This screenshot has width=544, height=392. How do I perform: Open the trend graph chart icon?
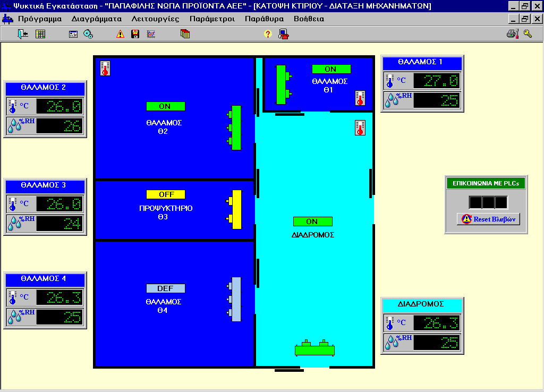(151, 34)
